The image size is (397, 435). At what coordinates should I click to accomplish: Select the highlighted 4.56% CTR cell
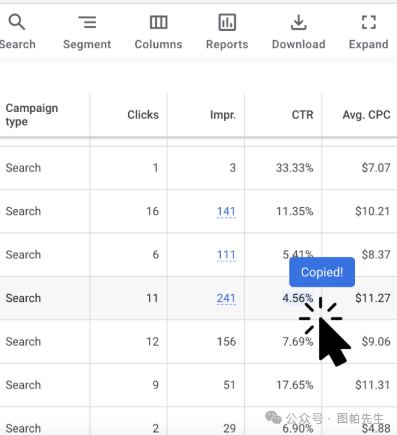[x=298, y=298]
